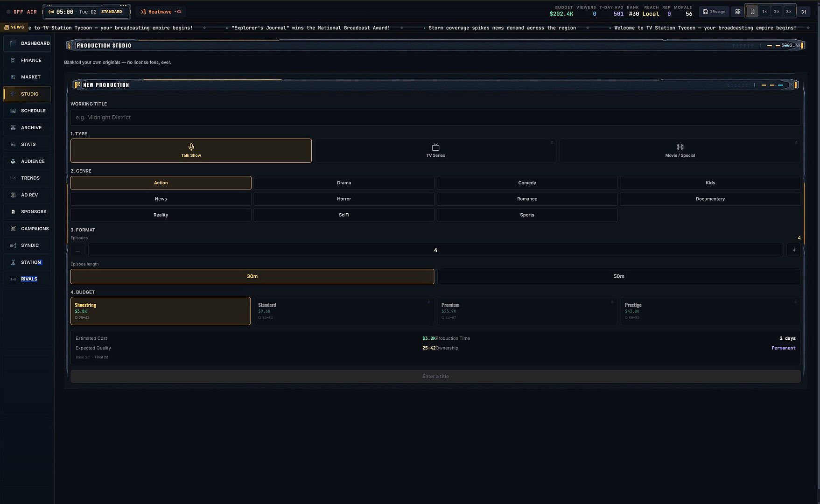Set game speed to 2×

coord(776,12)
